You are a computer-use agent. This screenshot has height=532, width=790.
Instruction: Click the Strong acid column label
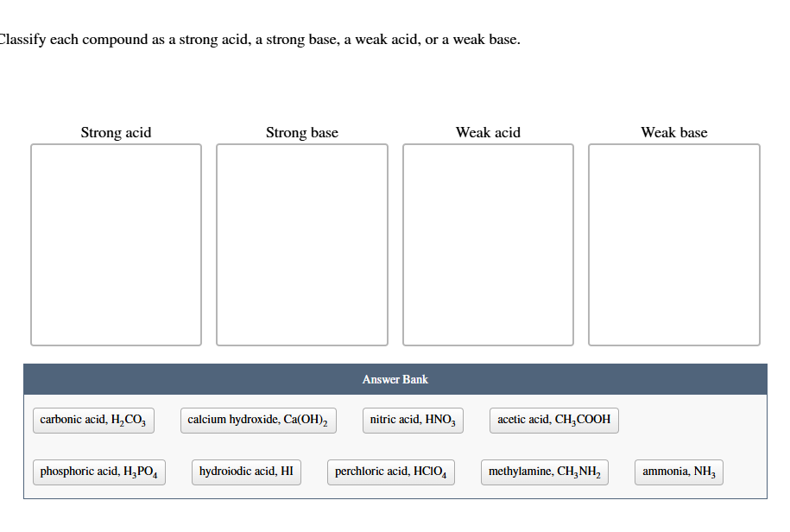pos(116,132)
